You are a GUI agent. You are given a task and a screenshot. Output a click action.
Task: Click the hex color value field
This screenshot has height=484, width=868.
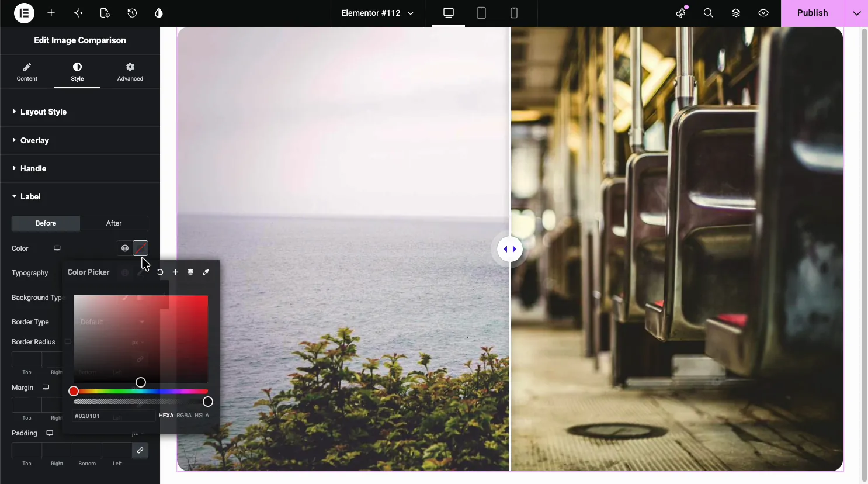pyautogui.click(x=114, y=416)
